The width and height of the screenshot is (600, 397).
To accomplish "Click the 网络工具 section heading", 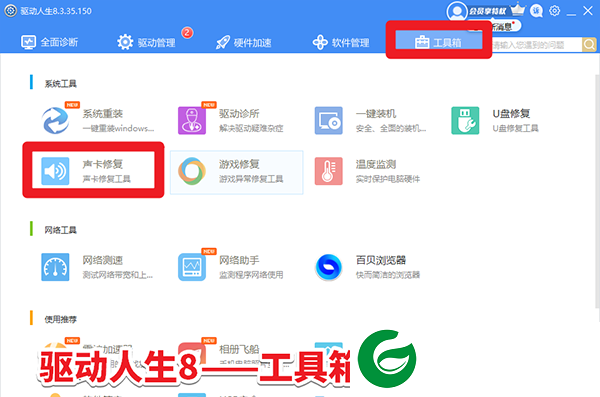I will click(x=60, y=230).
